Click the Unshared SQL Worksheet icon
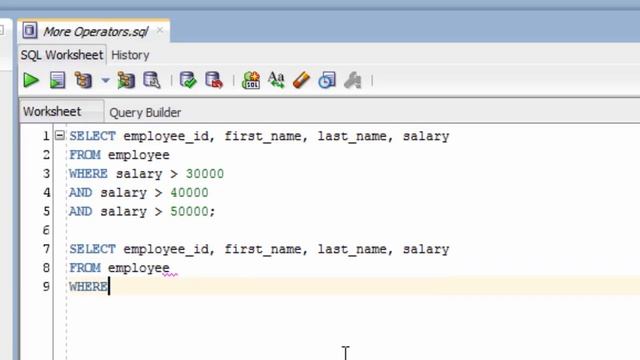Image resolution: width=640 pixels, height=360 pixels. (251, 80)
